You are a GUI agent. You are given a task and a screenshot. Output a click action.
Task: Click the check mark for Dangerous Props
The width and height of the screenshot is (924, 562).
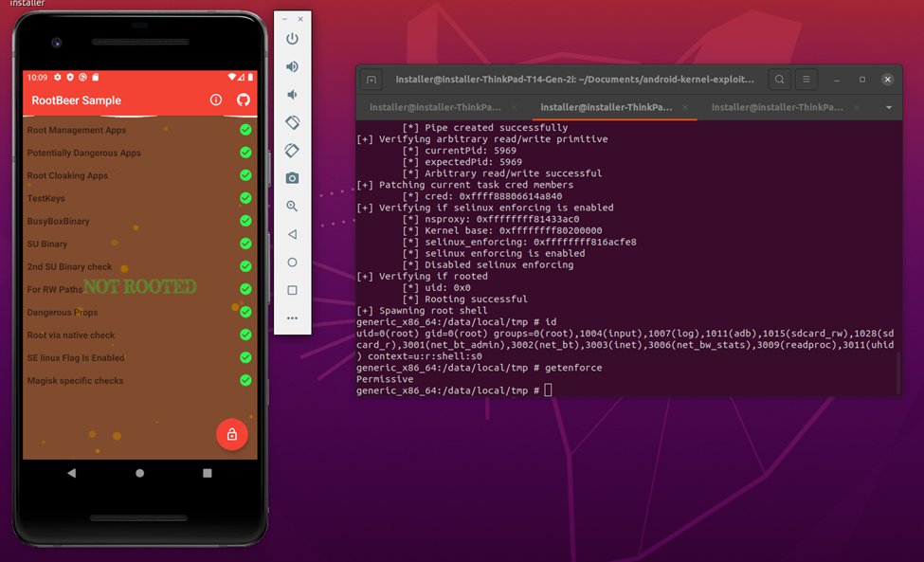point(245,312)
